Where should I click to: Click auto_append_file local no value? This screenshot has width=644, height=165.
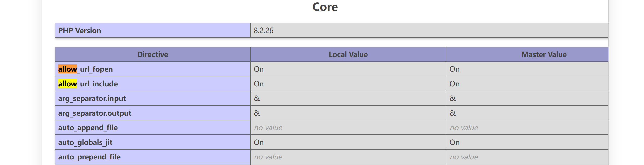click(268, 128)
